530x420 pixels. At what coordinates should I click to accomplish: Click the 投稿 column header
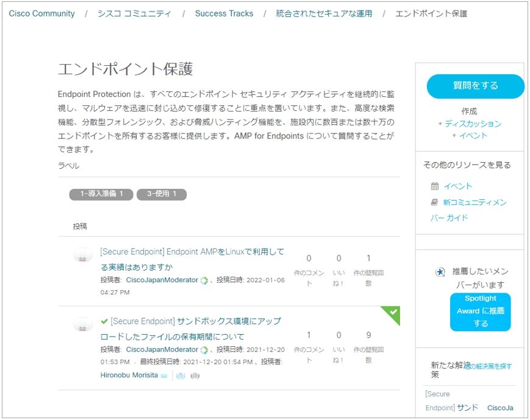pyautogui.click(x=80, y=226)
